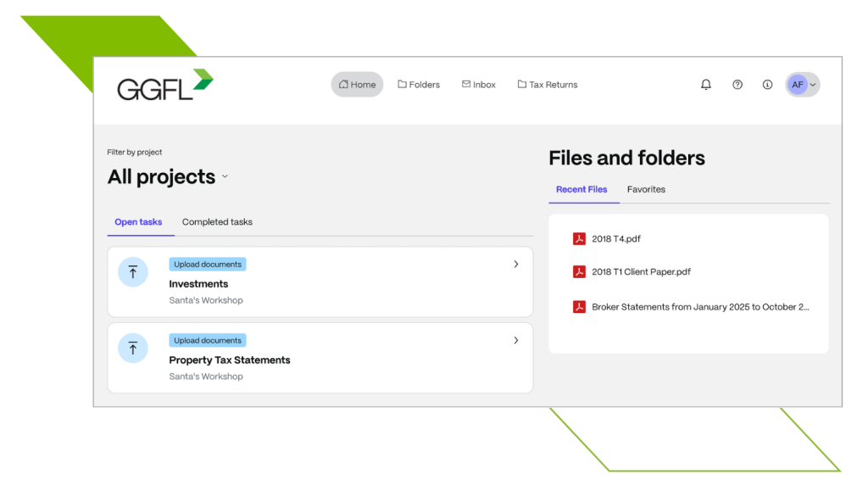
Task: Click the upload icon for Property Tax Statements
Action: point(133,349)
